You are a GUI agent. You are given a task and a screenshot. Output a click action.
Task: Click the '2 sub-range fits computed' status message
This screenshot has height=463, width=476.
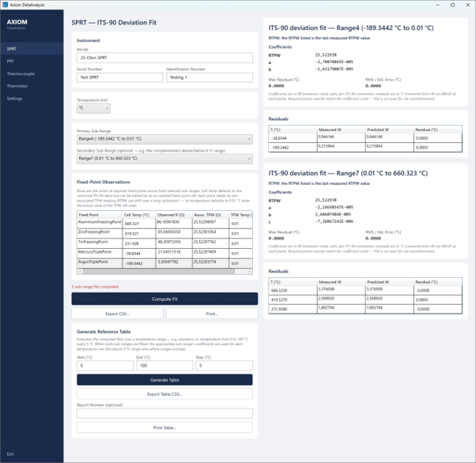(96, 287)
